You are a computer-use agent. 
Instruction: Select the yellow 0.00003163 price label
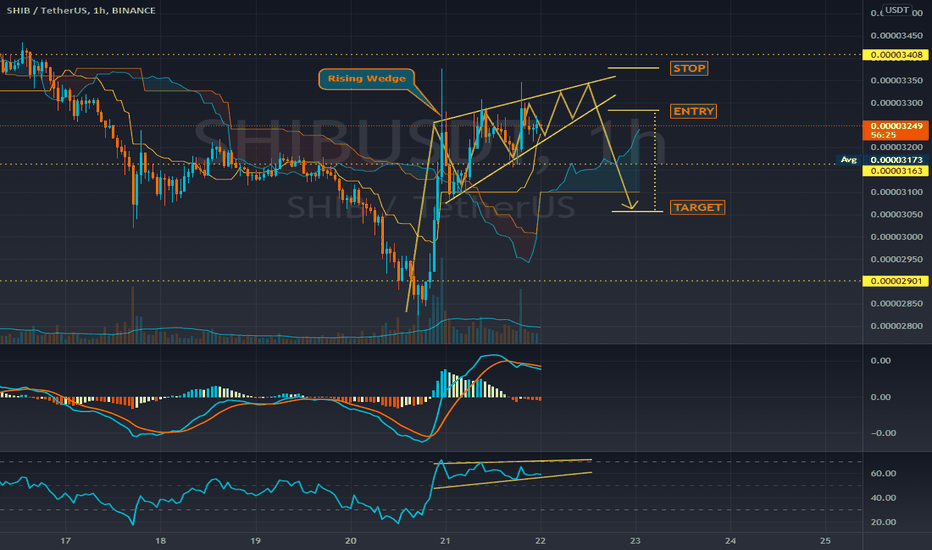pyautogui.click(x=896, y=171)
